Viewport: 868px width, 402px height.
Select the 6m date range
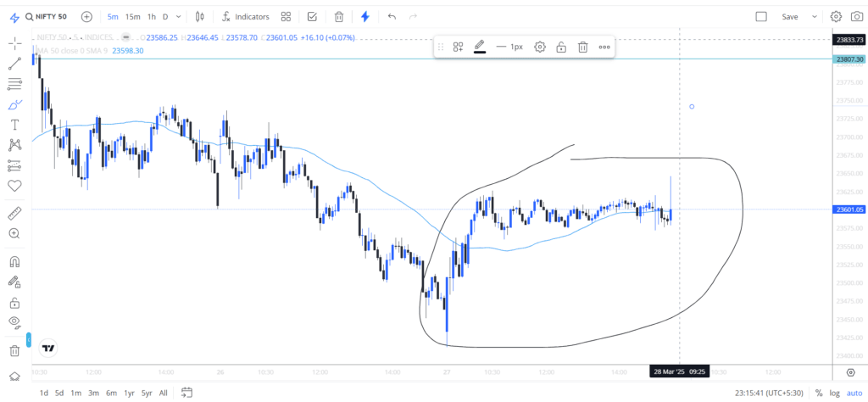[111, 394]
